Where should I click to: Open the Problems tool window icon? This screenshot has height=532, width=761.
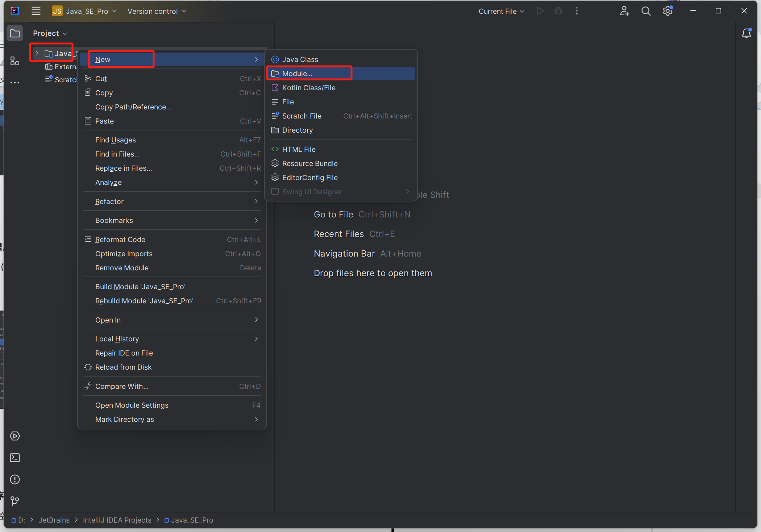(x=15, y=479)
